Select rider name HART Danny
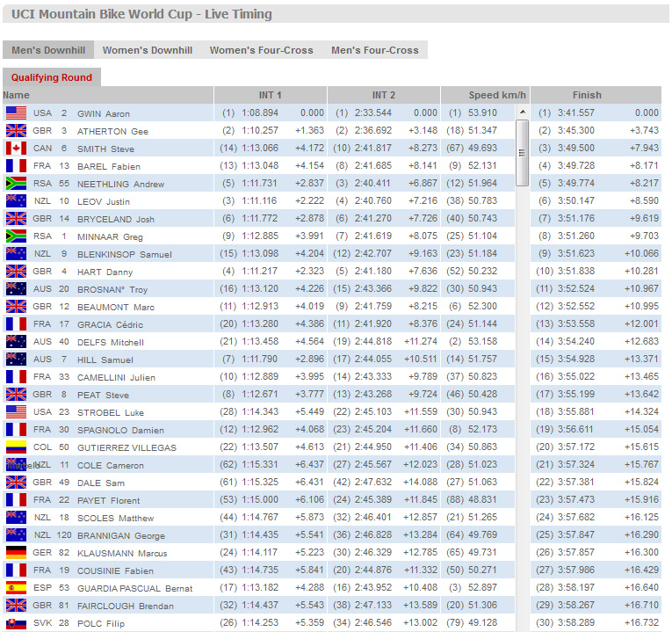 (x=105, y=272)
